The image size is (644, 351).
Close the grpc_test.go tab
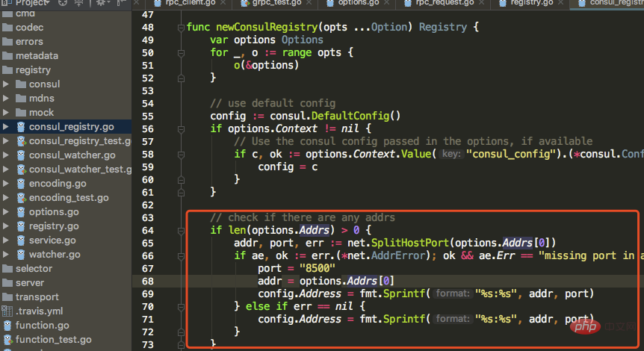click(x=309, y=3)
